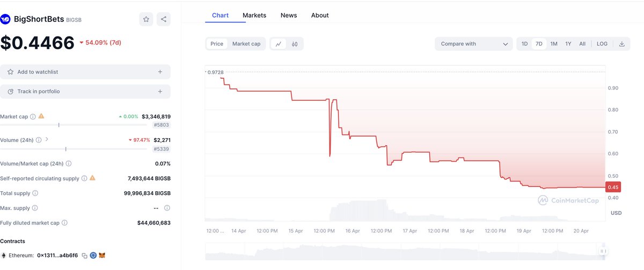This screenshot has height=270, width=644.
Task: Click the red 0.45 current price marker
Action: 613,187
